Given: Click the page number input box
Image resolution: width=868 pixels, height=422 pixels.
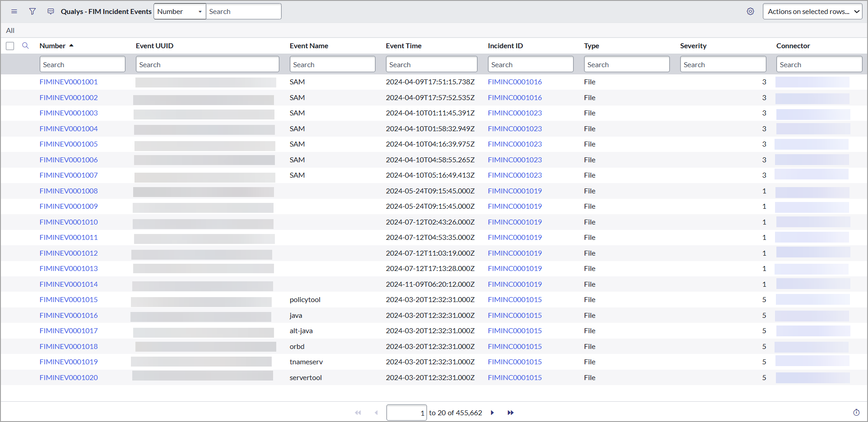Looking at the screenshot, I should tap(406, 413).
